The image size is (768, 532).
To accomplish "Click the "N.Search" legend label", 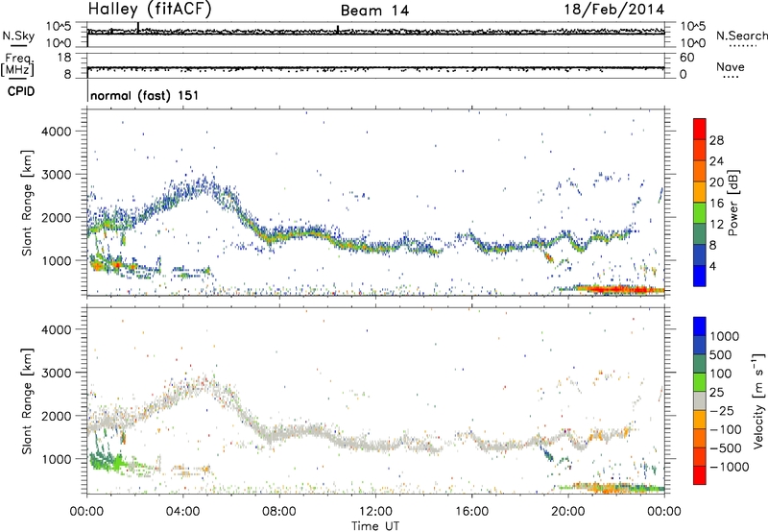I will click(x=741, y=36).
